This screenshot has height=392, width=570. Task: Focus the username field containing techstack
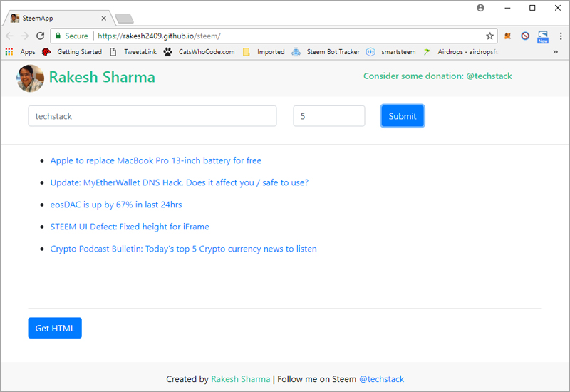(152, 116)
